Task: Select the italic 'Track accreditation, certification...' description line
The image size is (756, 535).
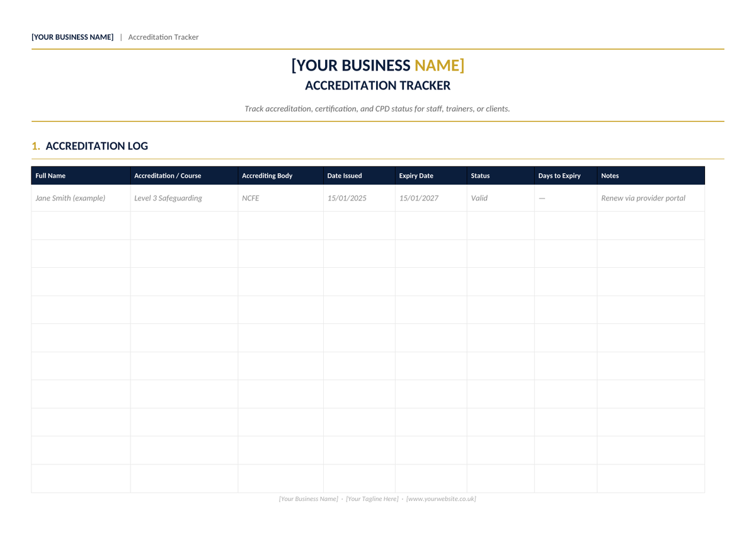Action: point(377,109)
